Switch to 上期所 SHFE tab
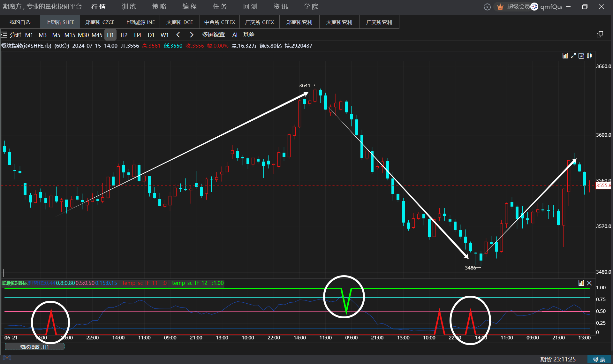Viewport: 613px width, 364px height. click(60, 22)
